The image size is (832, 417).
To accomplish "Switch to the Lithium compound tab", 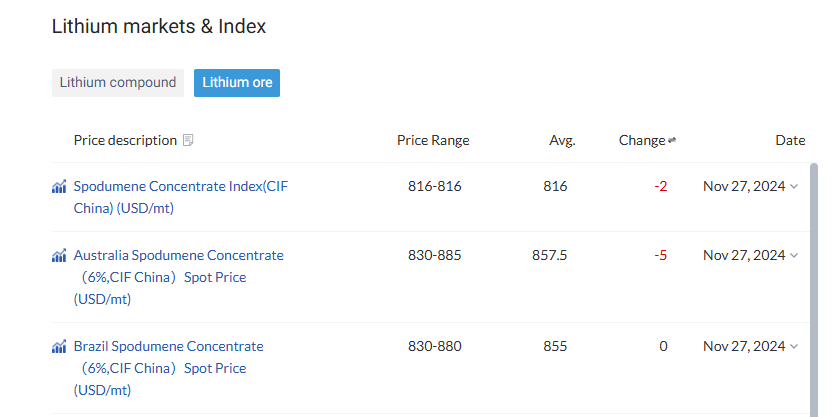I will (118, 83).
